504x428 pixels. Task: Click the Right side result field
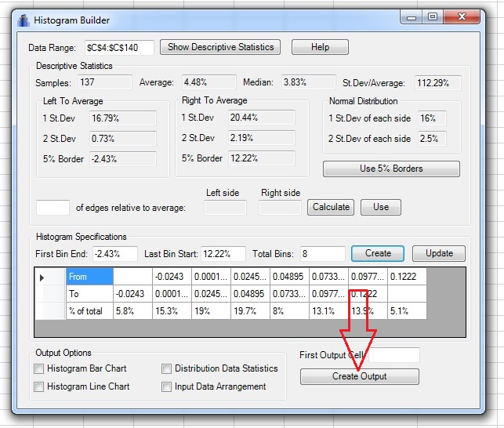coord(280,208)
